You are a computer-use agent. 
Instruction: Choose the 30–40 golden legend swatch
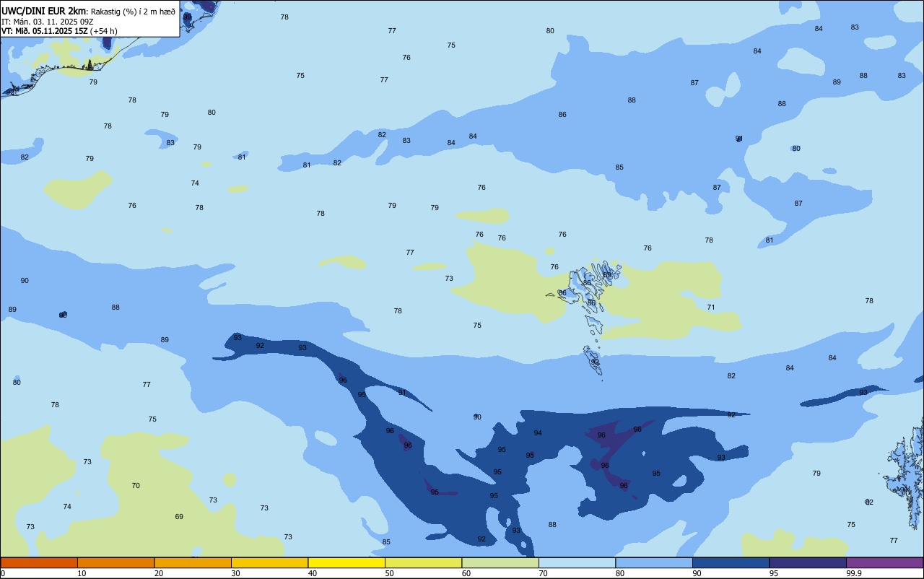click(x=269, y=562)
